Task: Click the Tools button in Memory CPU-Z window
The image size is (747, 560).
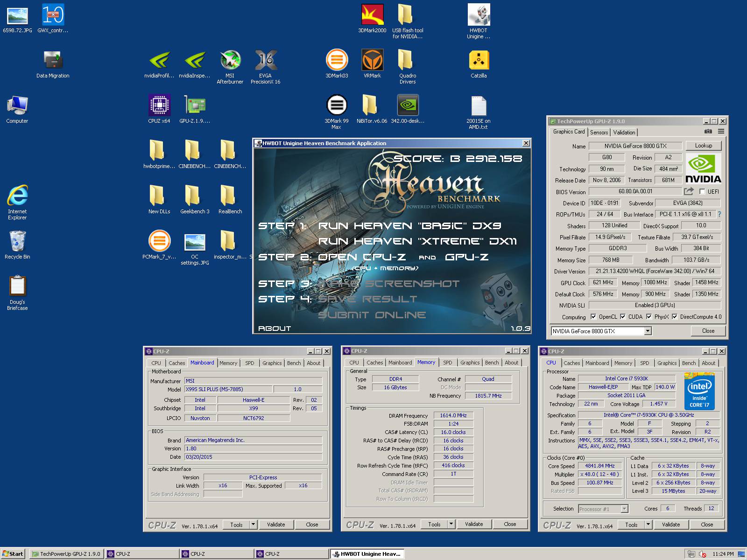Action: point(434,524)
